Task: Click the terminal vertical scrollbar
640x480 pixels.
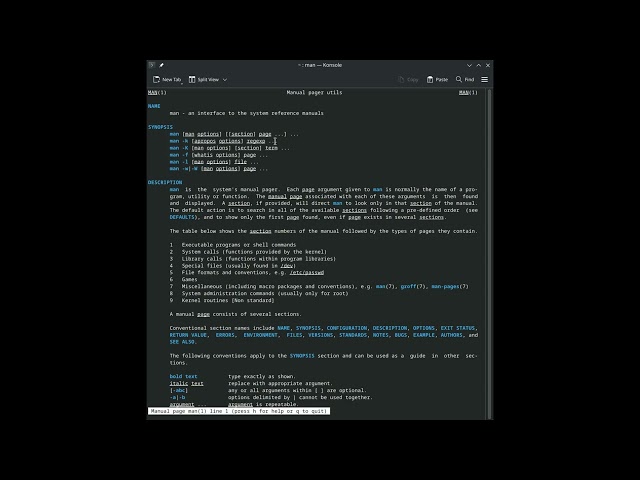Action: (489, 253)
